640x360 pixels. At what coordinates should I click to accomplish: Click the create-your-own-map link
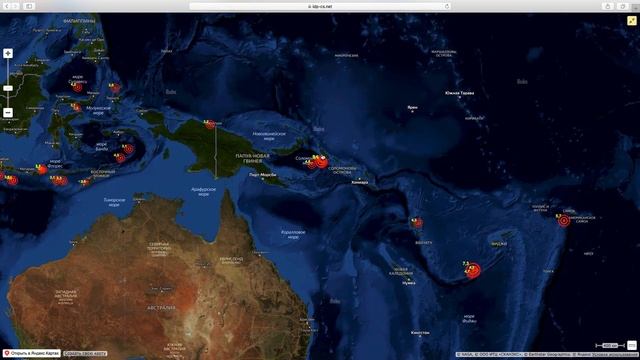[x=85, y=353]
